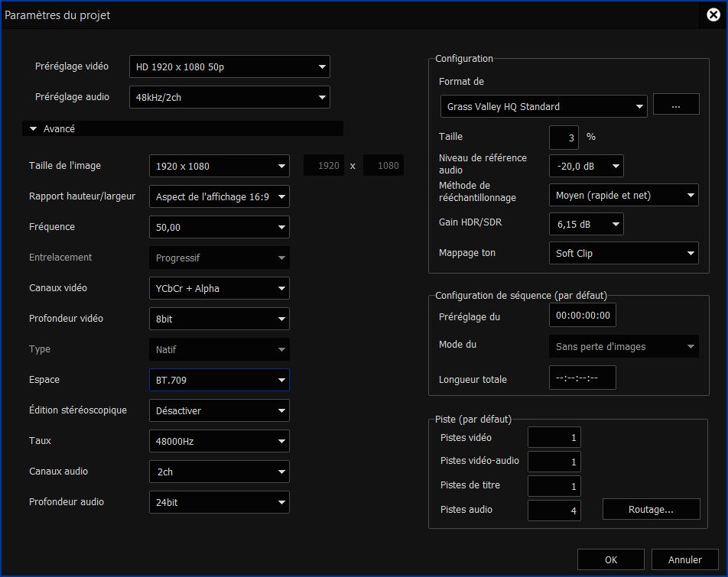Viewport: 728px width, 577px height.
Task: Open the Profondeur audio 24bit dropdown
Action: click(x=219, y=502)
